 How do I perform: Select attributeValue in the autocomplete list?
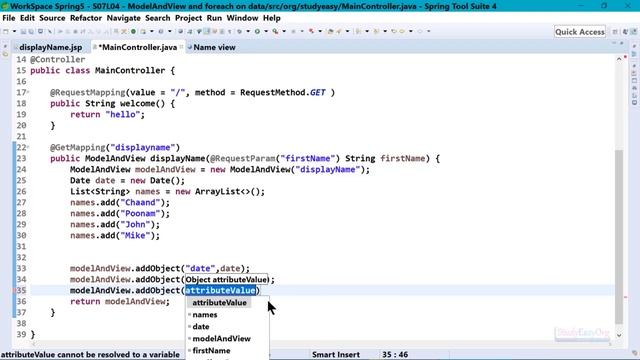pos(219,302)
